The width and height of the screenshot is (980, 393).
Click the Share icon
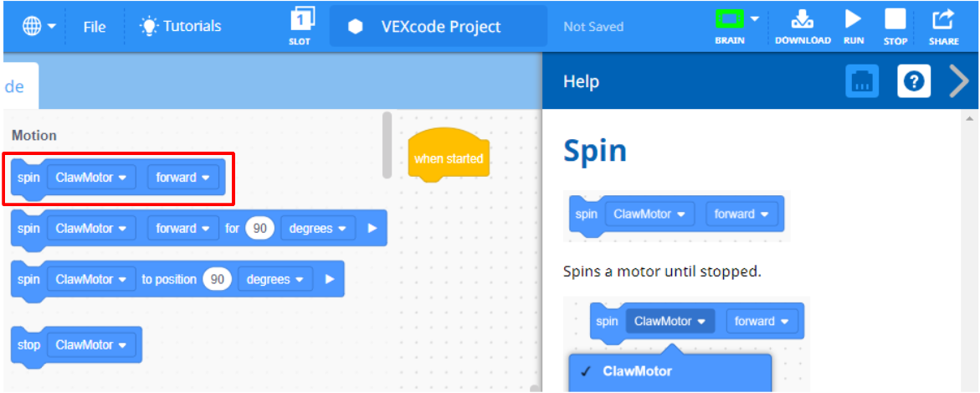(943, 25)
